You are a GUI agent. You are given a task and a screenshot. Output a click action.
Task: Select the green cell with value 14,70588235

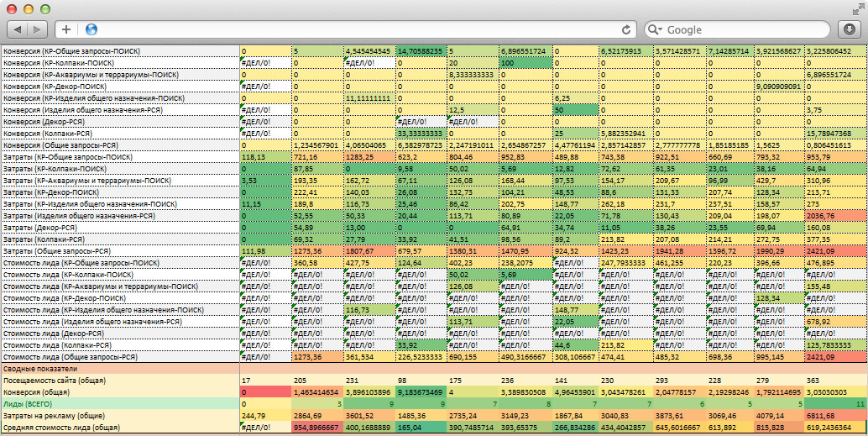point(421,51)
